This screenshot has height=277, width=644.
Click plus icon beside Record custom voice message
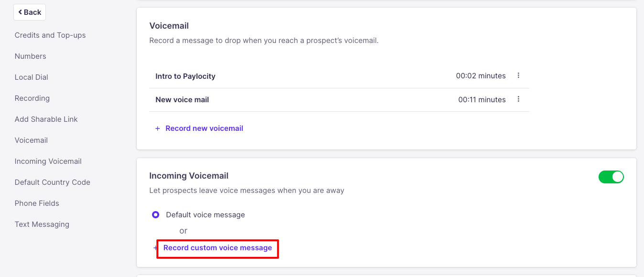[x=155, y=248]
